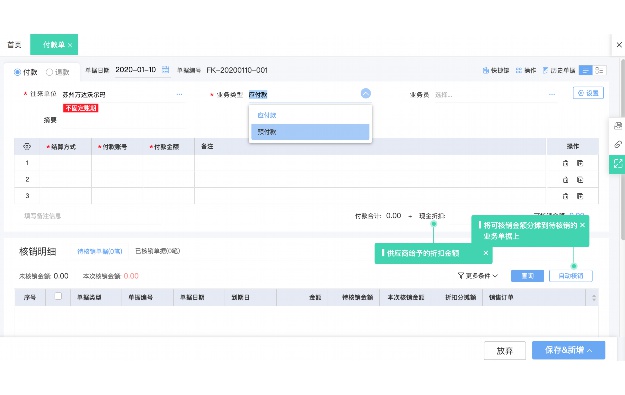Viewport: 625px width, 395px height.
Task: Expand the 更多条件 filter dropdown
Action: click(x=478, y=275)
